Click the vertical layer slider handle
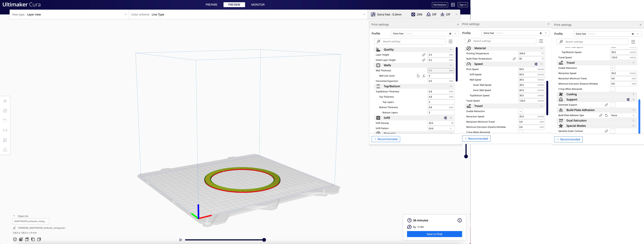The image size is (644, 244). [x=466, y=157]
